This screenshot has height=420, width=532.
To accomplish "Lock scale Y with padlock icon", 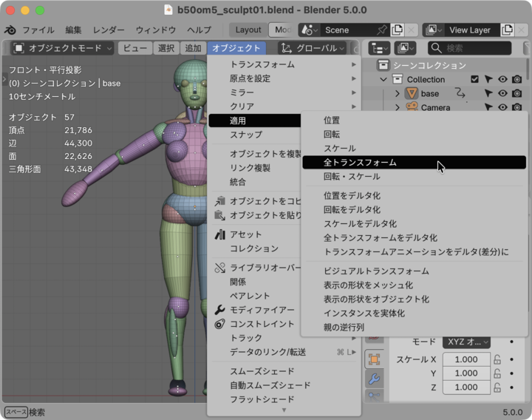I will pyautogui.click(x=497, y=373).
